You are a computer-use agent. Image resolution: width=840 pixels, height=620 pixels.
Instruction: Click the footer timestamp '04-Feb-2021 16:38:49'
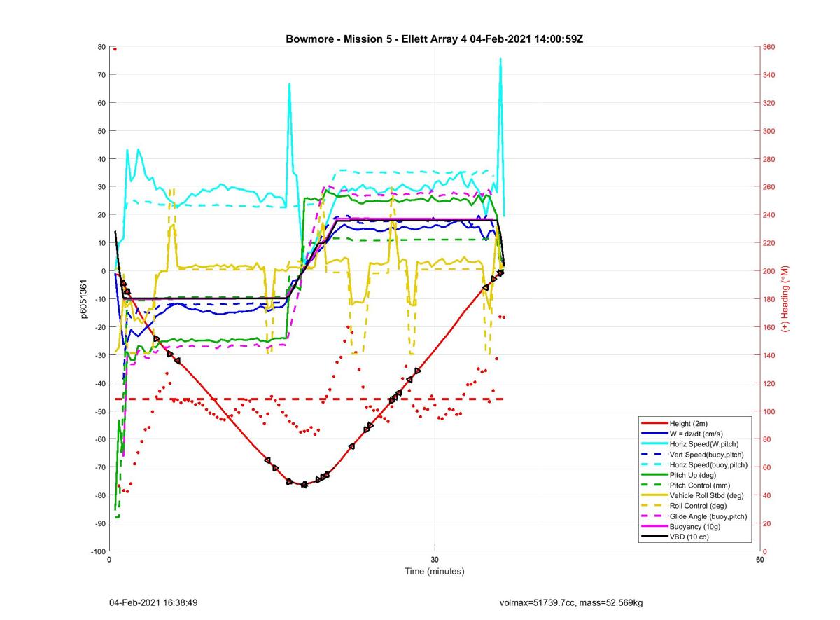click(153, 602)
